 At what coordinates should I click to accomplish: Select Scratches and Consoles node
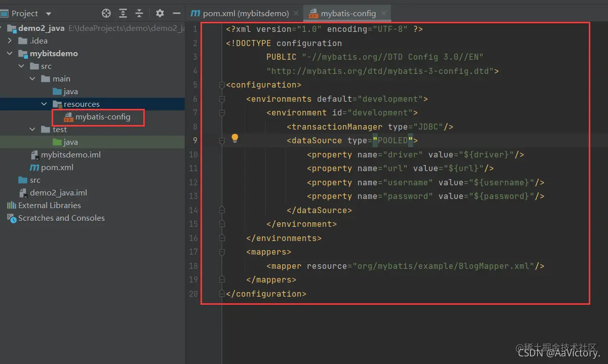pos(61,218)
